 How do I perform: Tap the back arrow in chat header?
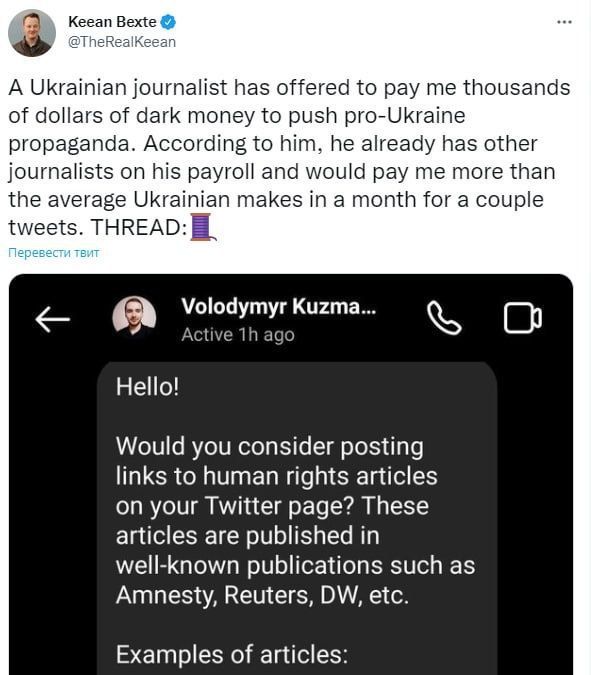53,319
